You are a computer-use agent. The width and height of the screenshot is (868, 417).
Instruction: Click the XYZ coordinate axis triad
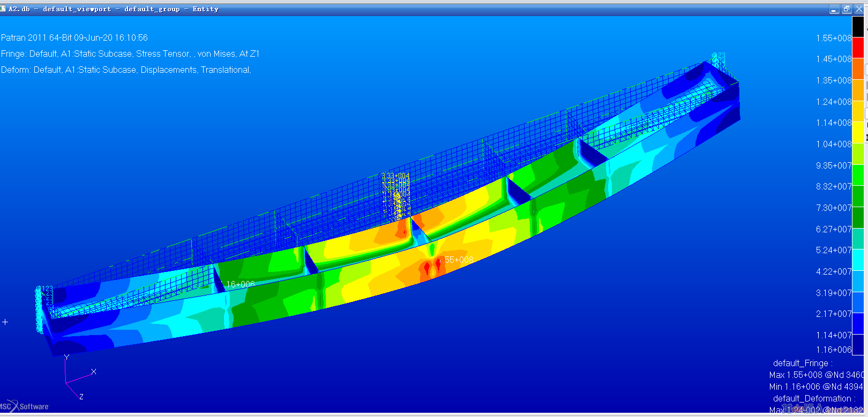79,376
